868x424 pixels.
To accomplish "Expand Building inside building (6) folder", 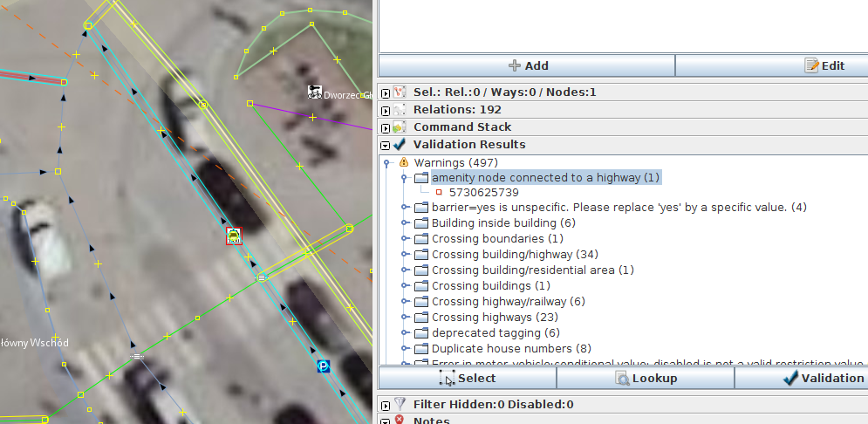I will 406,223.
